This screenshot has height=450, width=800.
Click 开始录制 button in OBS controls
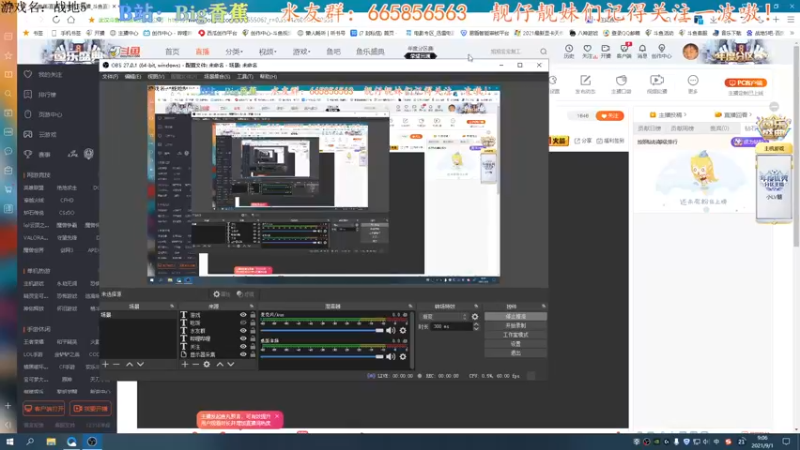click(515, 326)
